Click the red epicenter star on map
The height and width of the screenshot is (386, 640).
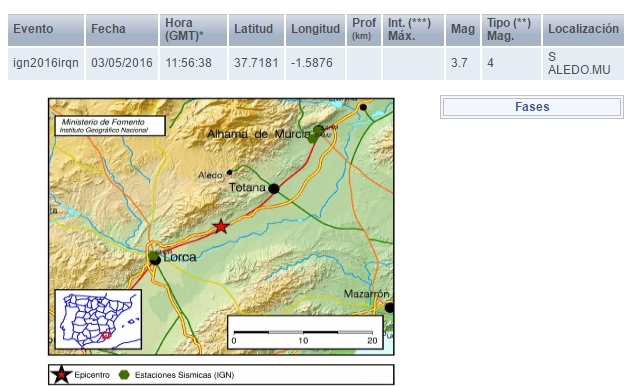tap(221, 226)
